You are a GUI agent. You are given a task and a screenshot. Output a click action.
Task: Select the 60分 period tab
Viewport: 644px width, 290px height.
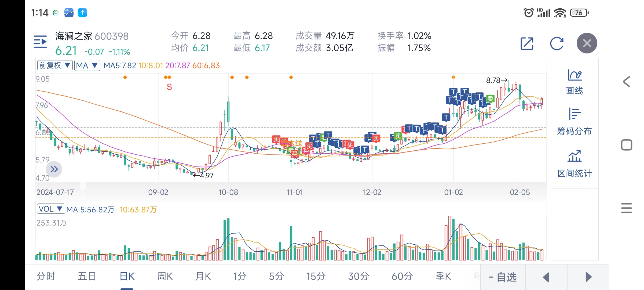tap(402, 276)
